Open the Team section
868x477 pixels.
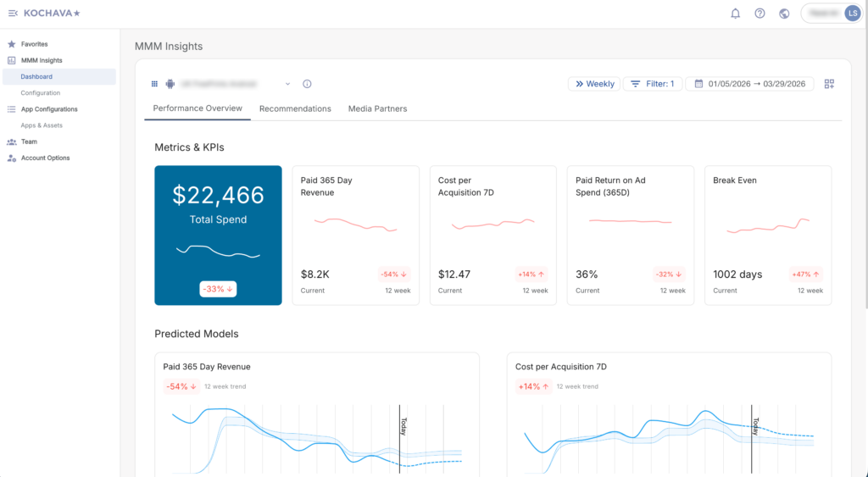click(29, 141)
